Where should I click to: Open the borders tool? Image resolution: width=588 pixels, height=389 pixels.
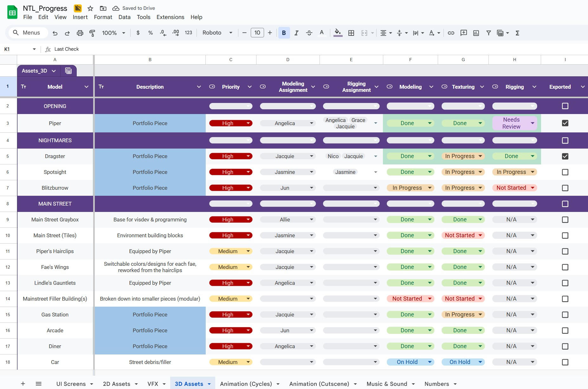click(x=351, y=33)
